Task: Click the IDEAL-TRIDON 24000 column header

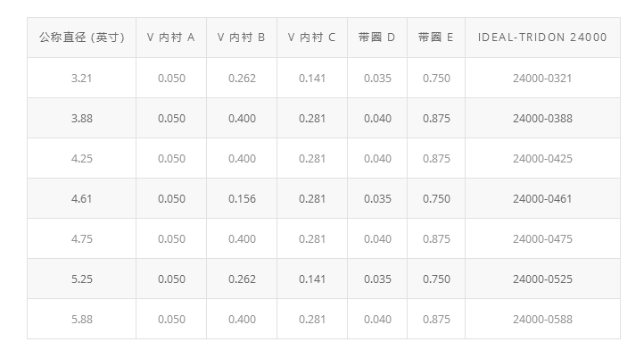Action: click(542, 37)
